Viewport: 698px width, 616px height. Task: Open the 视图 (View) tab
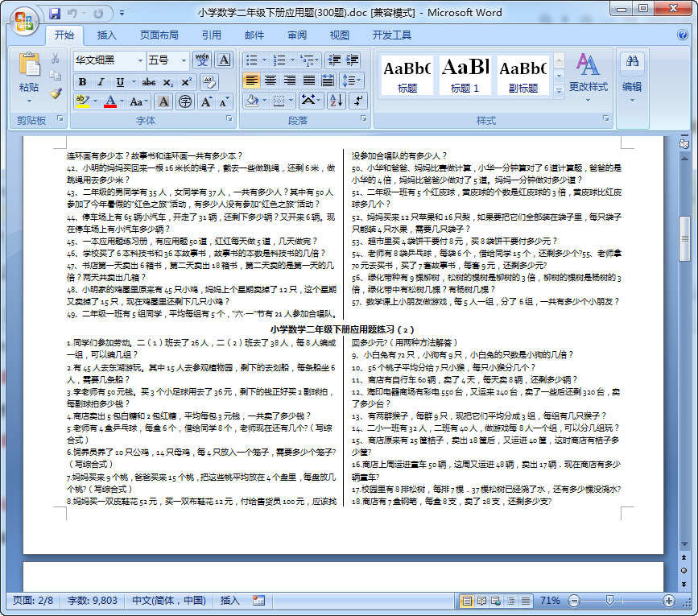point(339,35)
